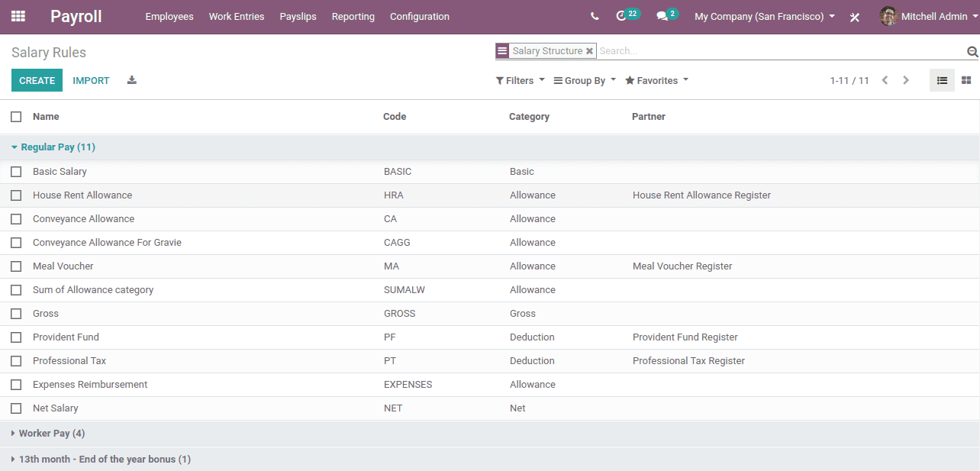Click the EXPENSES code cell
The width and height of the screenshot is (980, 471).
[408, 385]
